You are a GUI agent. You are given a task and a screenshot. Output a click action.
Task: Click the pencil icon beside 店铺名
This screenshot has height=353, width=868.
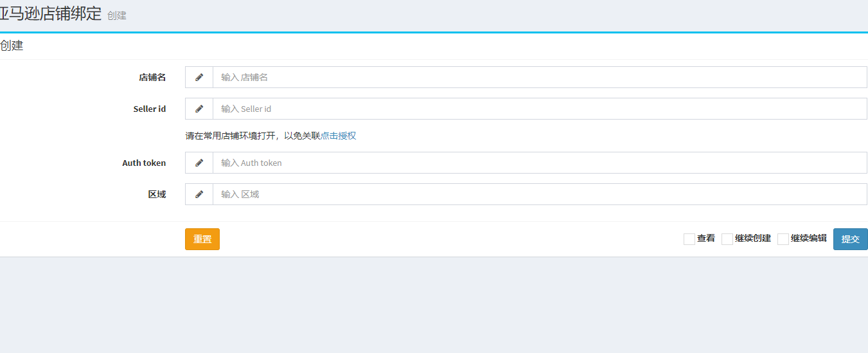pos(199,77)
